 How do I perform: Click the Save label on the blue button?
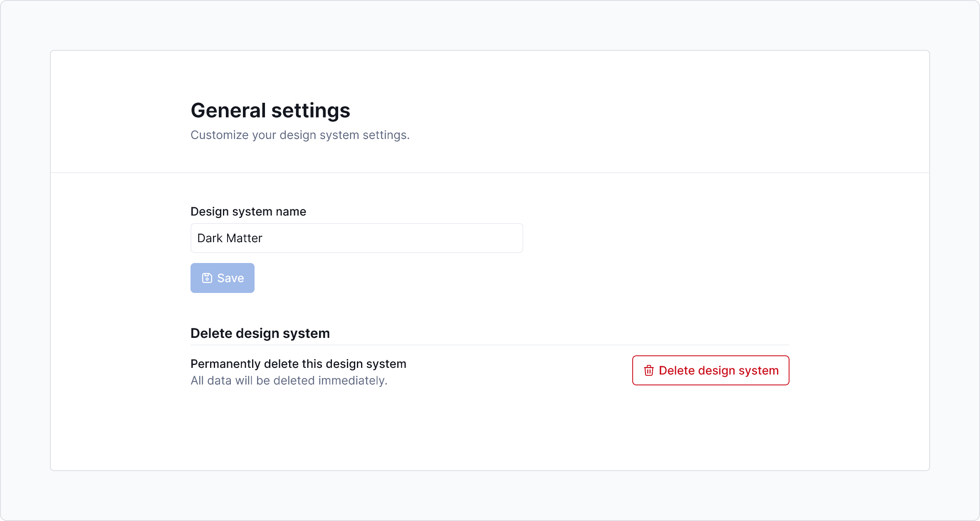230,278
